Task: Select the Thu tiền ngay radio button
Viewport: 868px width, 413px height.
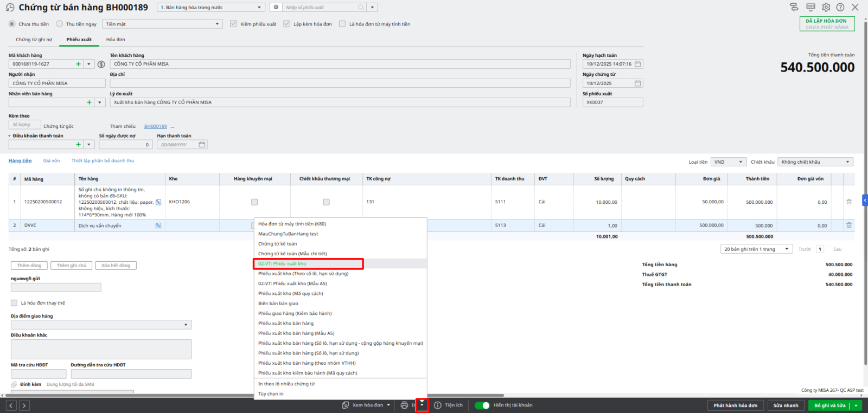Action: [60, 24]
